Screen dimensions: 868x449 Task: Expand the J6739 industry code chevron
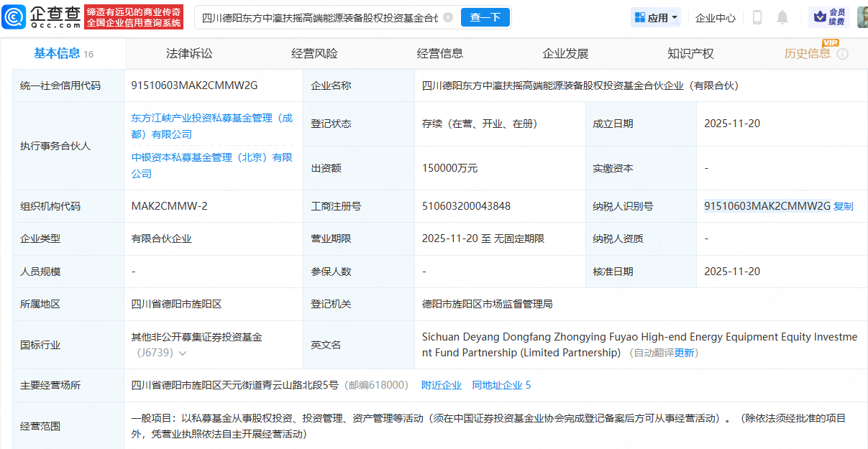click(183, 353)
